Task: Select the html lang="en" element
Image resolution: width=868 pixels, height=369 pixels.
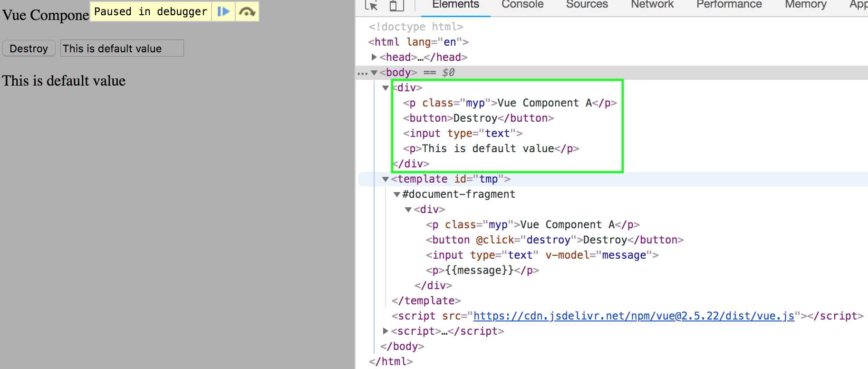Action: coord(418,42)
